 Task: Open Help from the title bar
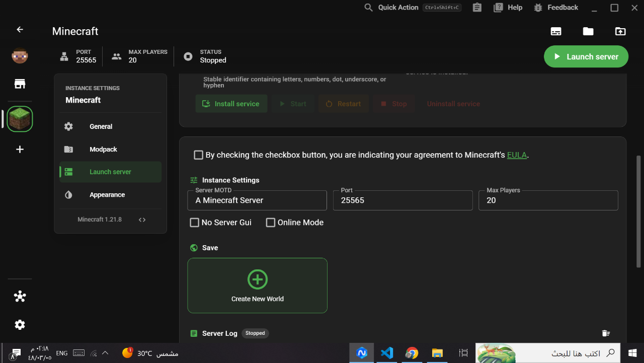pos(508,8)
